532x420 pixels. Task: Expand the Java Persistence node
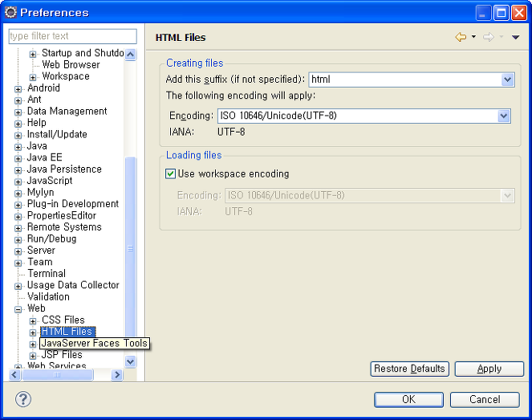click(x=18, y=170)
